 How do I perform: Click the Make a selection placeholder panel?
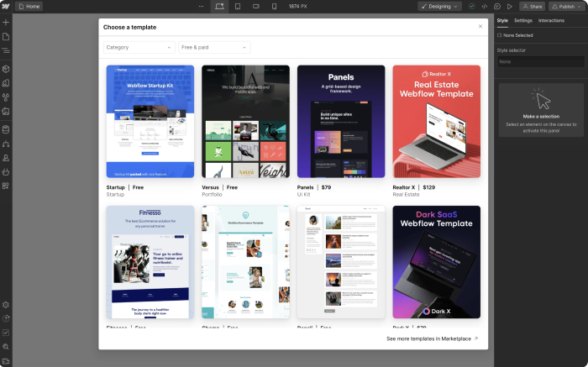coord(541,110)
